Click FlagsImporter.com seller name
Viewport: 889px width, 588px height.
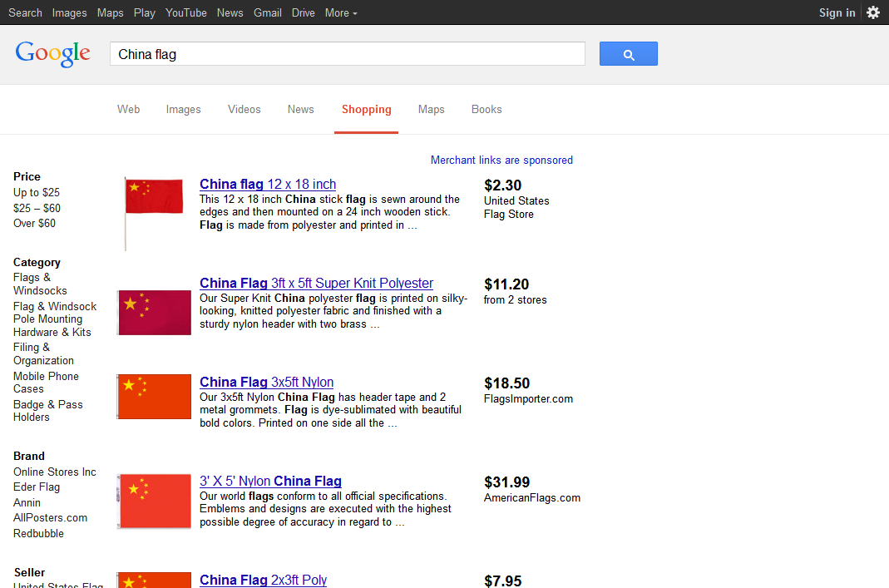point(528,398)
